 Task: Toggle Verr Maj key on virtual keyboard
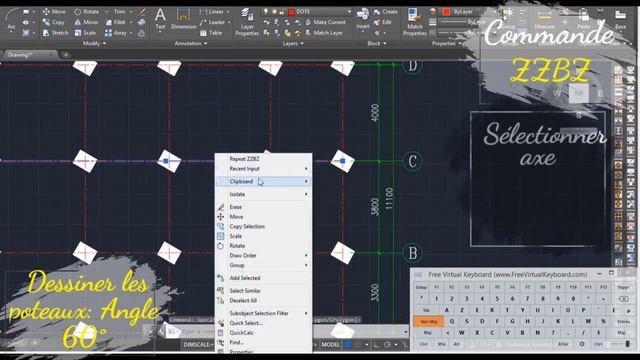click(429, 322)
